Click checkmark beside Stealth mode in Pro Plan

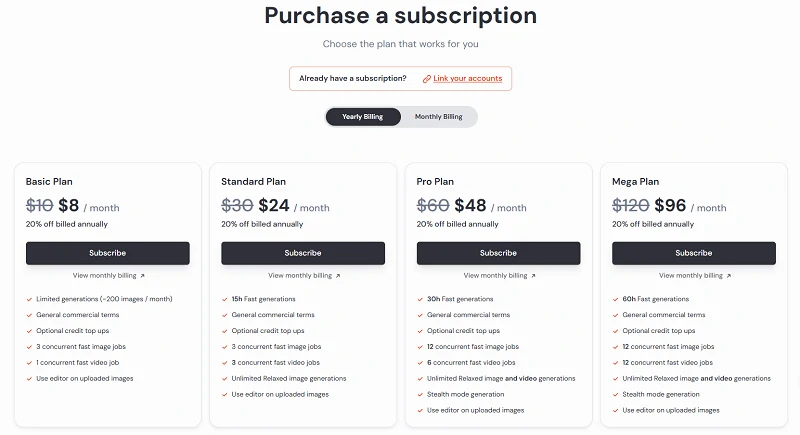(419, 394)
